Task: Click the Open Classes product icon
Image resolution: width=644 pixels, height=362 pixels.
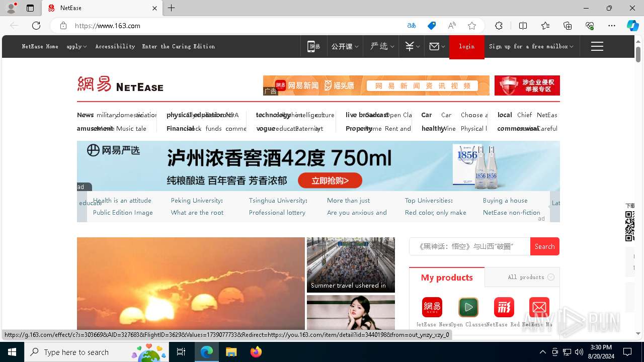Action: point(468,307)
